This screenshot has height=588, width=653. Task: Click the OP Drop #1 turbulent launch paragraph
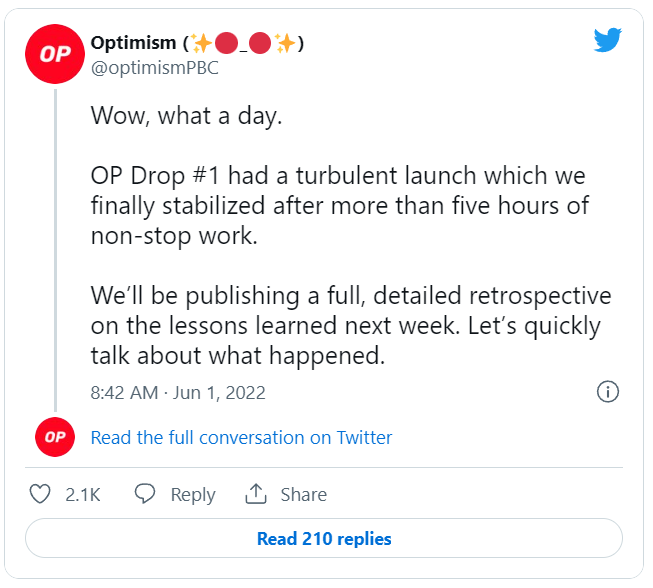pos(340,206)
